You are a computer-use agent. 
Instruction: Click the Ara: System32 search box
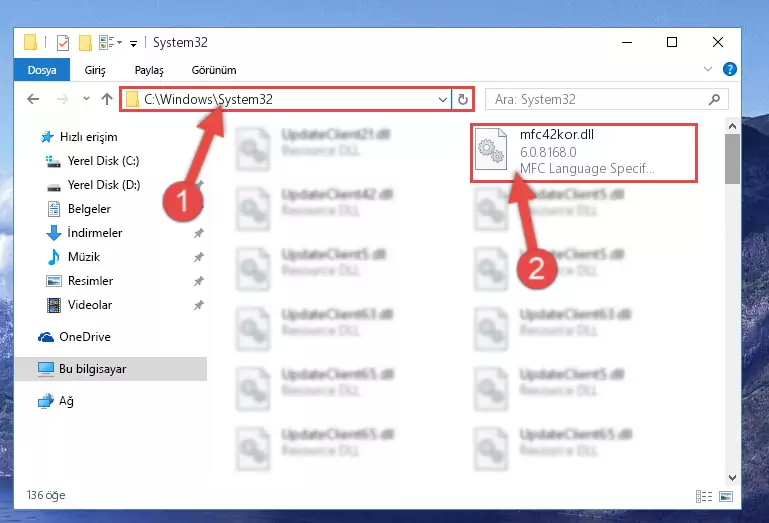click(x=606, y=100)
